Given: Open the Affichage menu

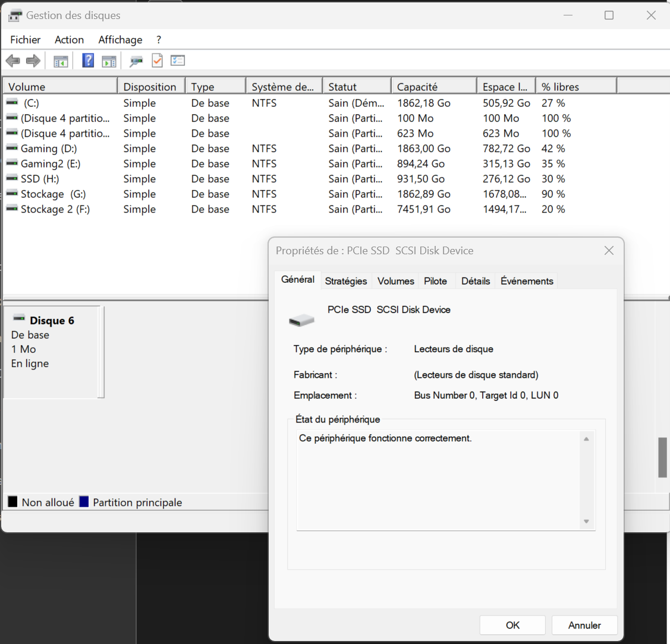Looking at the screenshot, I should coord(120,40).
